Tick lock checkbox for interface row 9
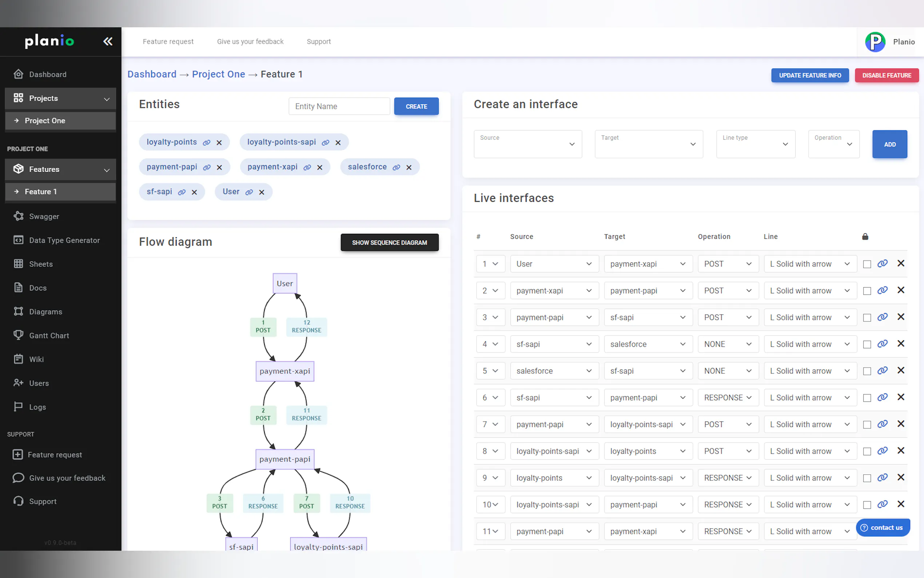 click(x=867, y=478)
